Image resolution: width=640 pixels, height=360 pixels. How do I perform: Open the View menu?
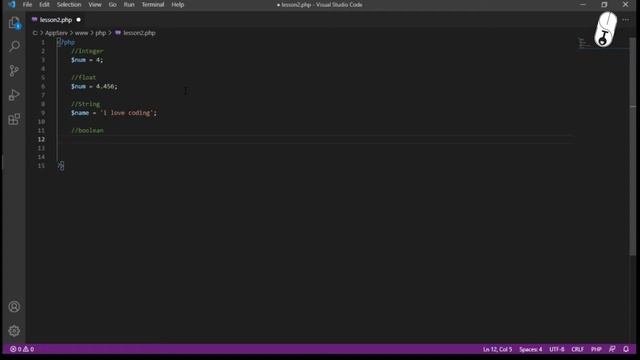tap(95, 4)
